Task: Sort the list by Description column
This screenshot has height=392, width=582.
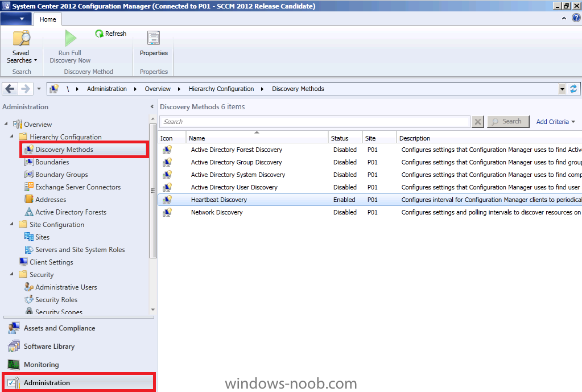Action: coord(489,138)
